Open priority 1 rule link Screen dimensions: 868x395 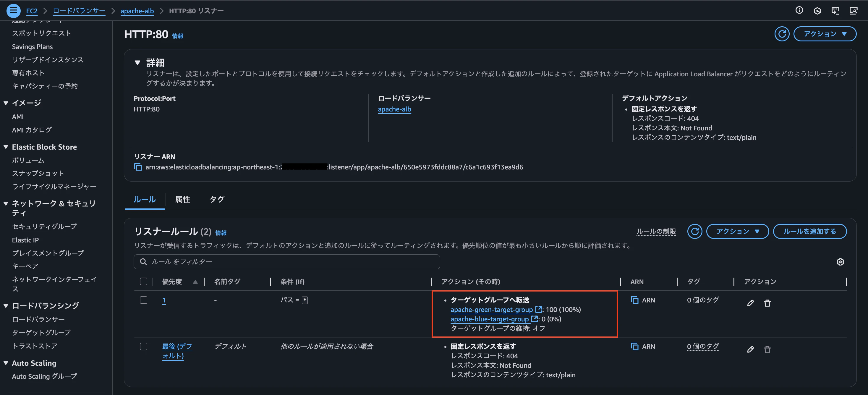164,300
